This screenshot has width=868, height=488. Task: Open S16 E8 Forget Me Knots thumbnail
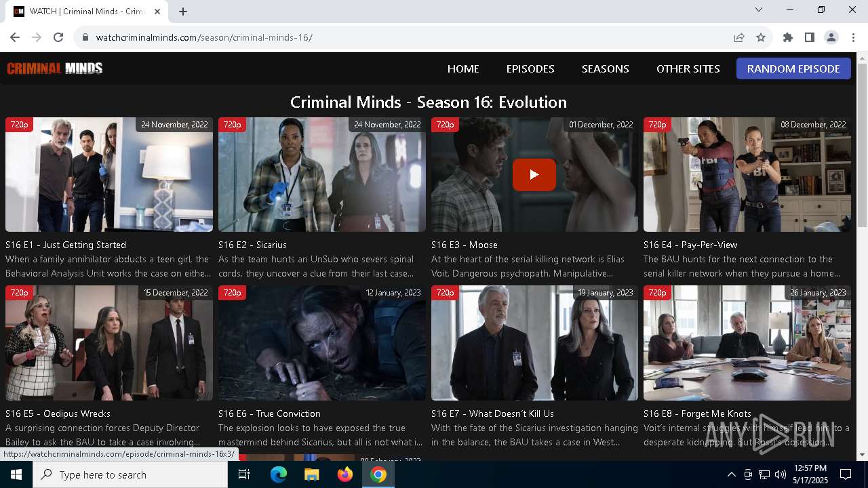coord(747,343)
